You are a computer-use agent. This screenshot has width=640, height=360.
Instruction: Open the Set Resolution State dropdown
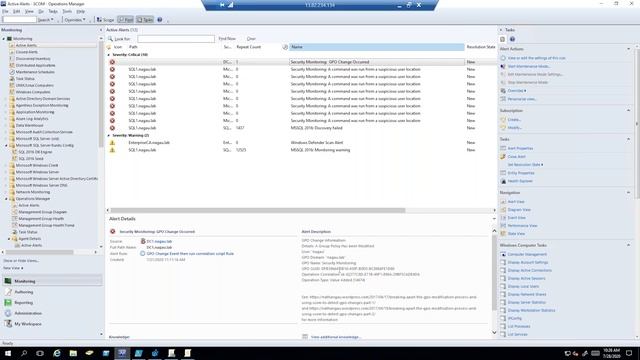click(525, 164)
